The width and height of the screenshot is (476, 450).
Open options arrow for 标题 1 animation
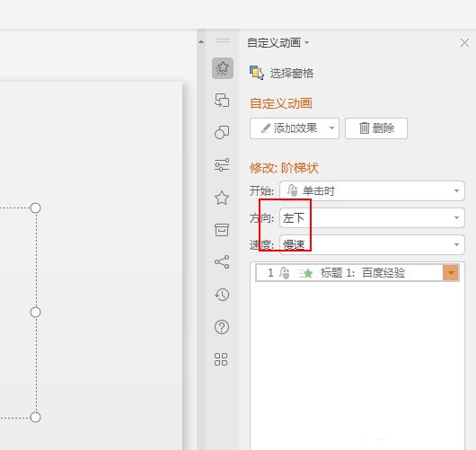coord(451,272)
